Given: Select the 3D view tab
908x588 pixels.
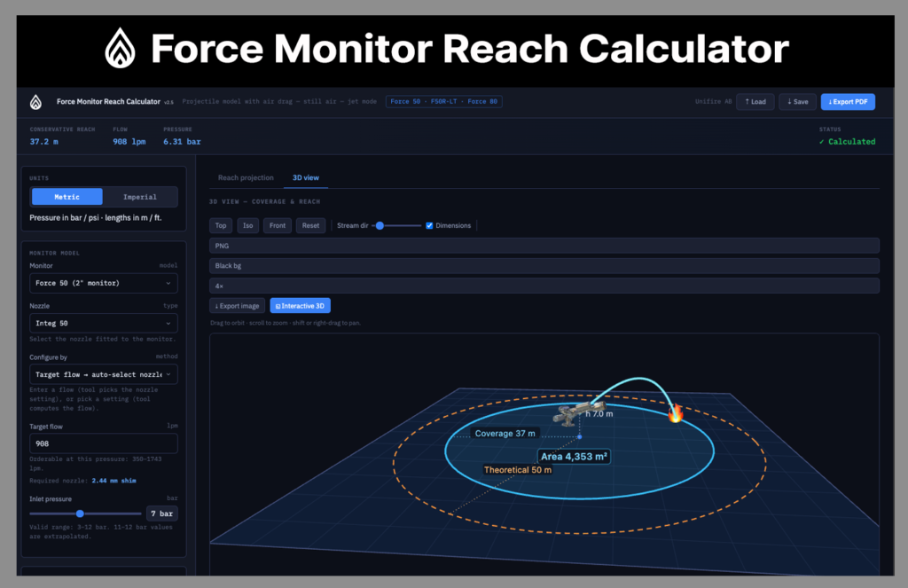Looking at the screenshot, I should pyautogui.click(x=306, y=178).
